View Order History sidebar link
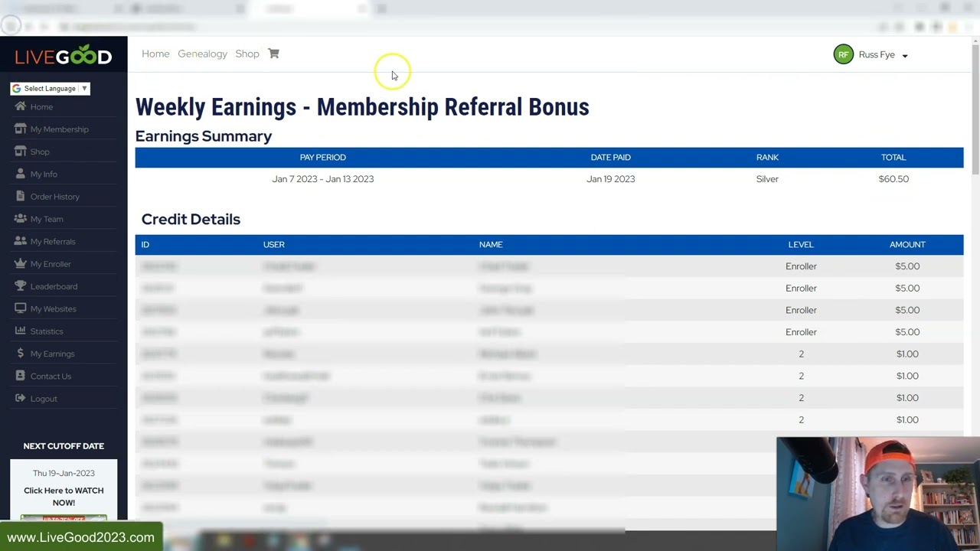This screenshot has width=980, height=551. coord(55,197)
